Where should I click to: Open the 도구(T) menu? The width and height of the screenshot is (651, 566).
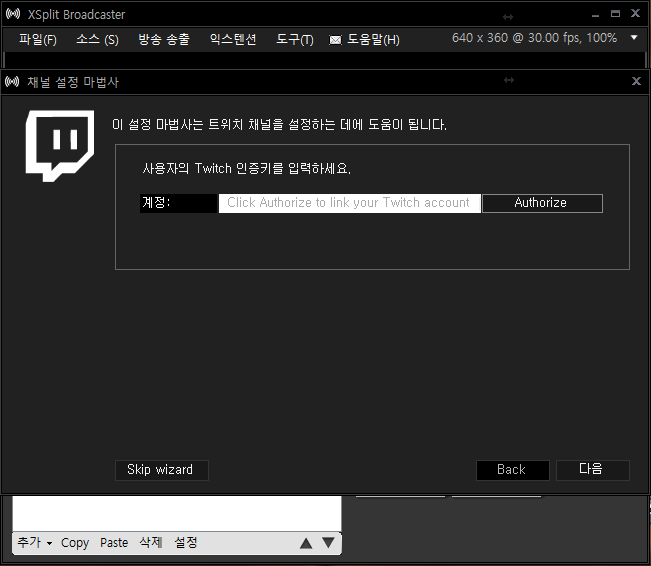295,40
